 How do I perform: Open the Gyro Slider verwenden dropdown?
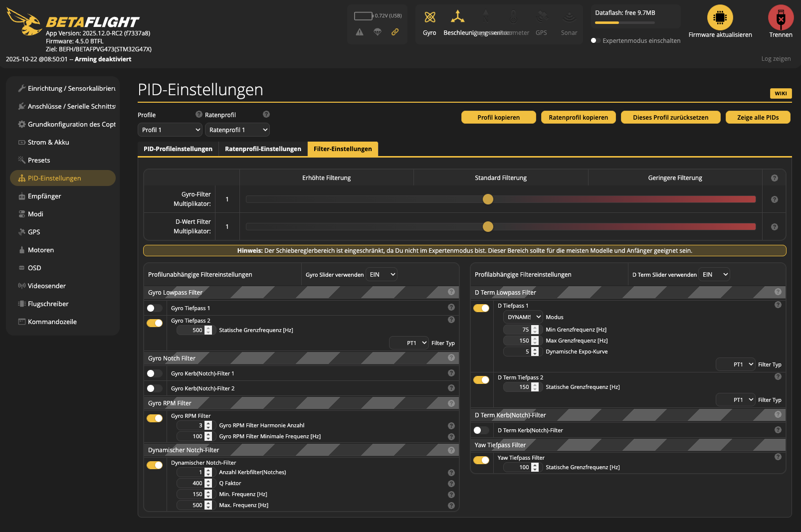(x=382, y=274)
